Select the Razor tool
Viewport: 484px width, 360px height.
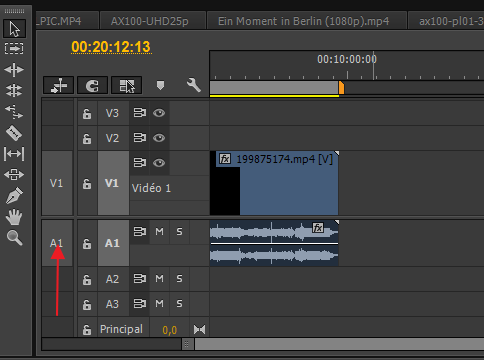(x=14, y=133)
